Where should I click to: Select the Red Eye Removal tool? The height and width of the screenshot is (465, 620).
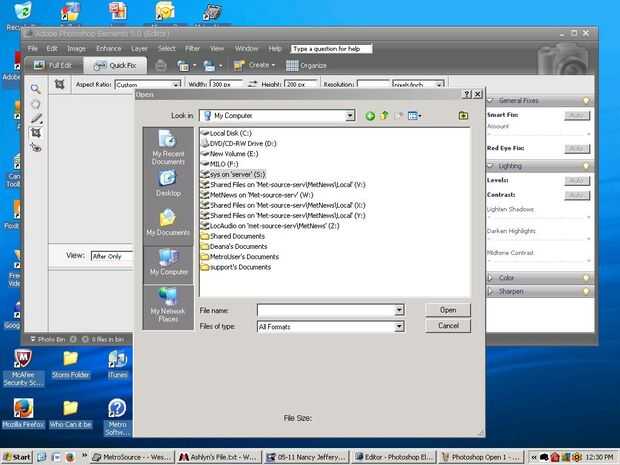[x=36, y=147]
